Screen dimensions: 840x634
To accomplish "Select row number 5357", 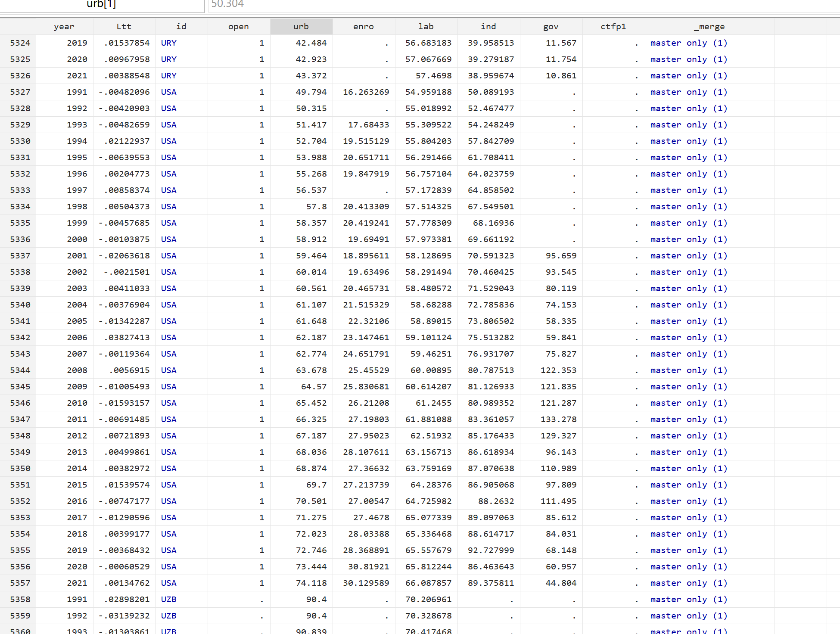I will [20, 583].
